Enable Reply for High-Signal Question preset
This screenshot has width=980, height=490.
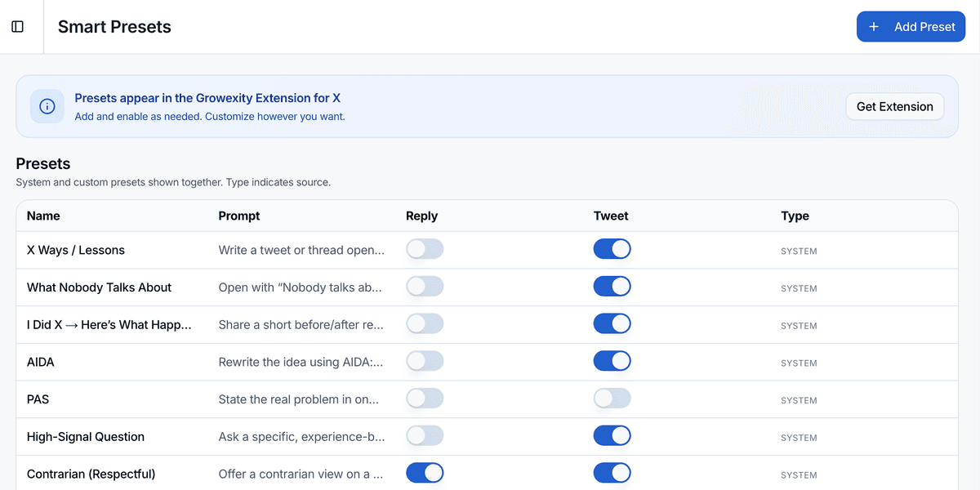coord(425,435)
